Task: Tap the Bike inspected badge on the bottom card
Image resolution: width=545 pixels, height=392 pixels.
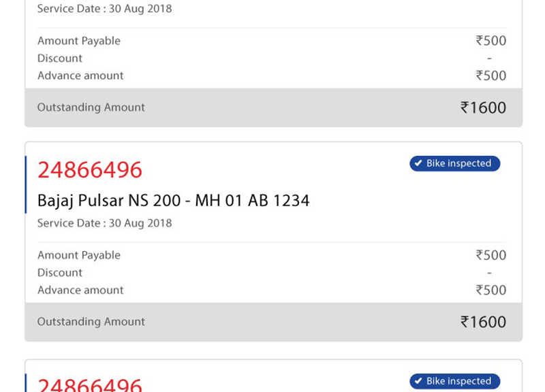Action: 454,381
